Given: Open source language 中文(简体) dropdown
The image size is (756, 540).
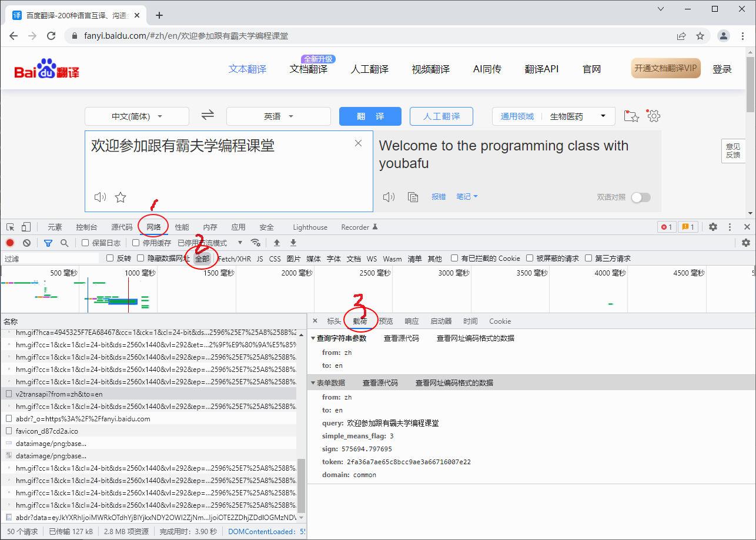Looking at the screenshot, I should [137, 116].
